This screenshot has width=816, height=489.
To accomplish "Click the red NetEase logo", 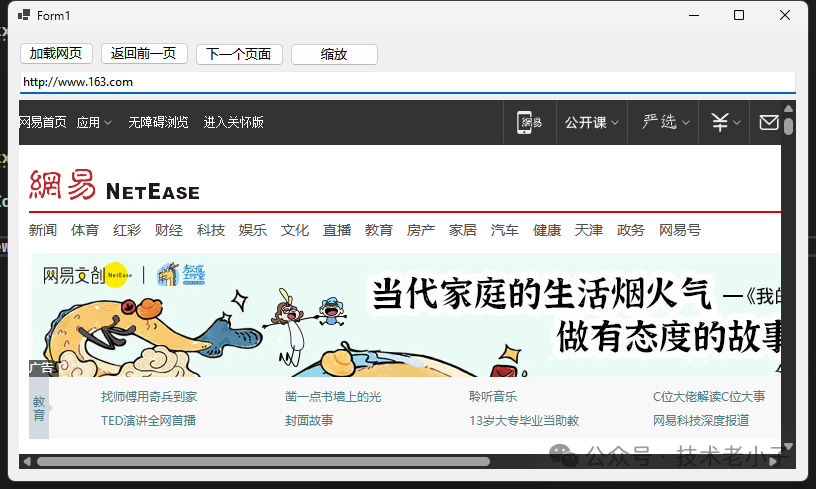I will point(114,187).
